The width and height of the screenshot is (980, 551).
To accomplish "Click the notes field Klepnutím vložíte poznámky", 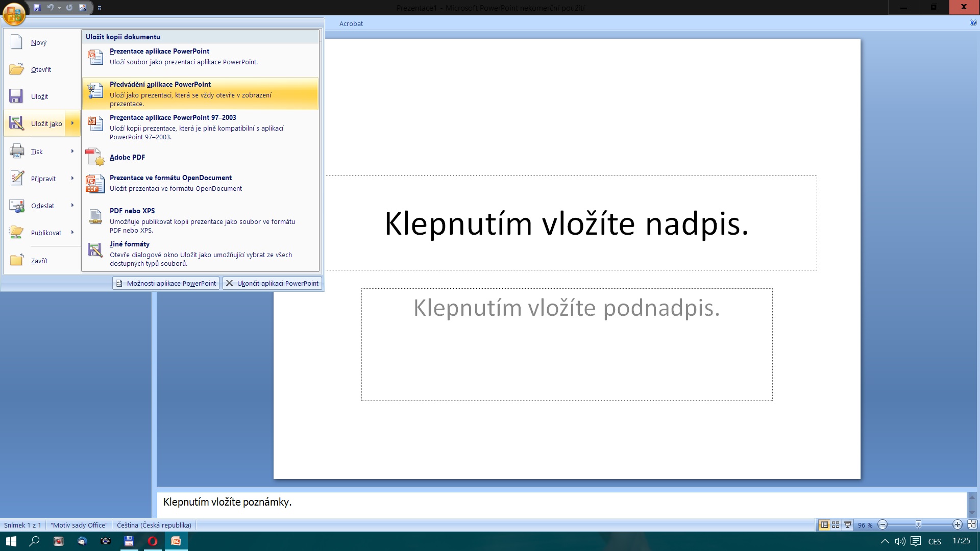I will click(561, 503).
